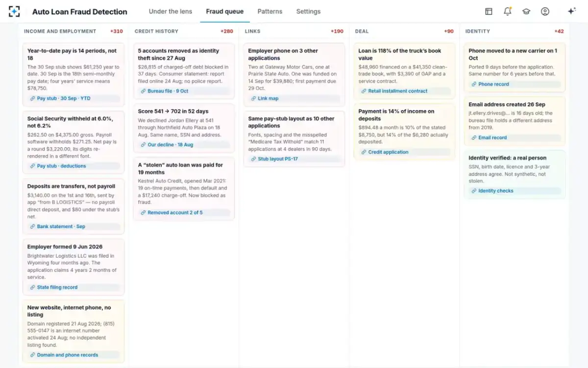Click the app logo icon
Image resolution: width=588 pixels, height=368 pixels.
tap(15, 11)
